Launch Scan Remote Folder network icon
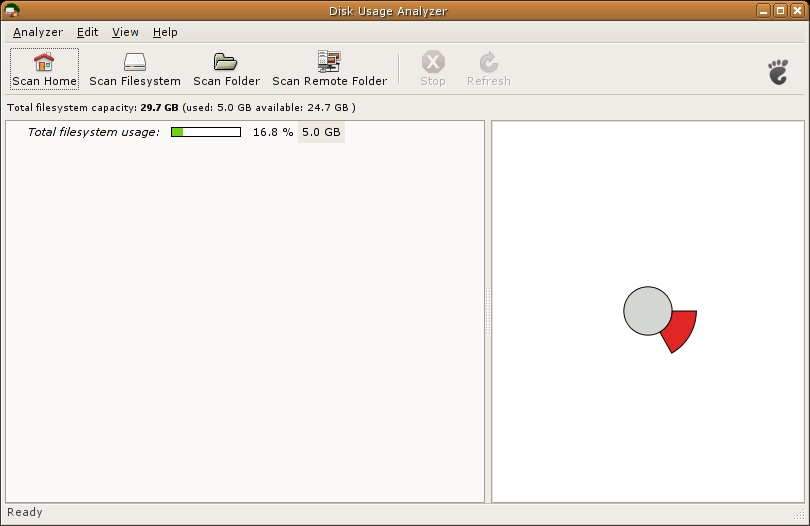This screenshot has height=526, width=810. [x=329, y=61]
